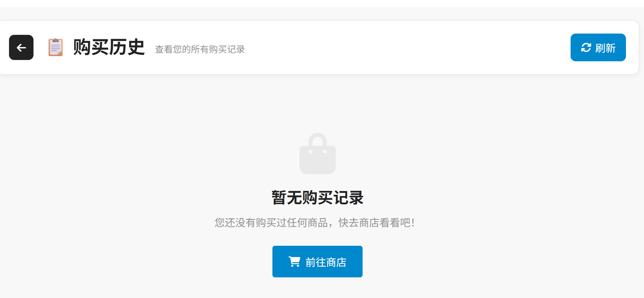Click the 购买记录 words in the subtitle
Screen dimensions: 644x298
pos(227,49)
